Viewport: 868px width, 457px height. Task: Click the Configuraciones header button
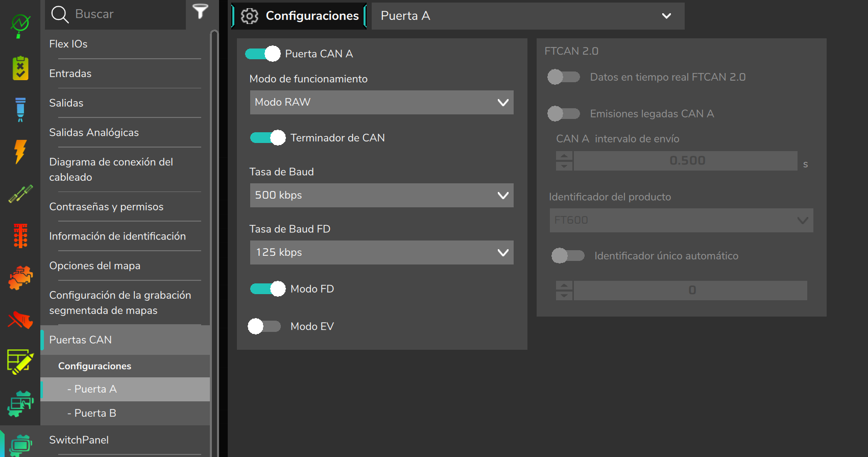tap(300, 16)
